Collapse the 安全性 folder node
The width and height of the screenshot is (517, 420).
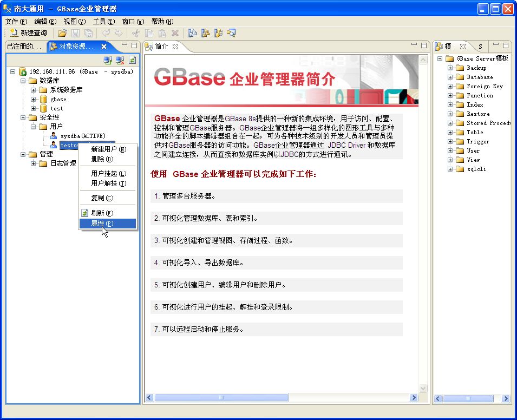23,117
